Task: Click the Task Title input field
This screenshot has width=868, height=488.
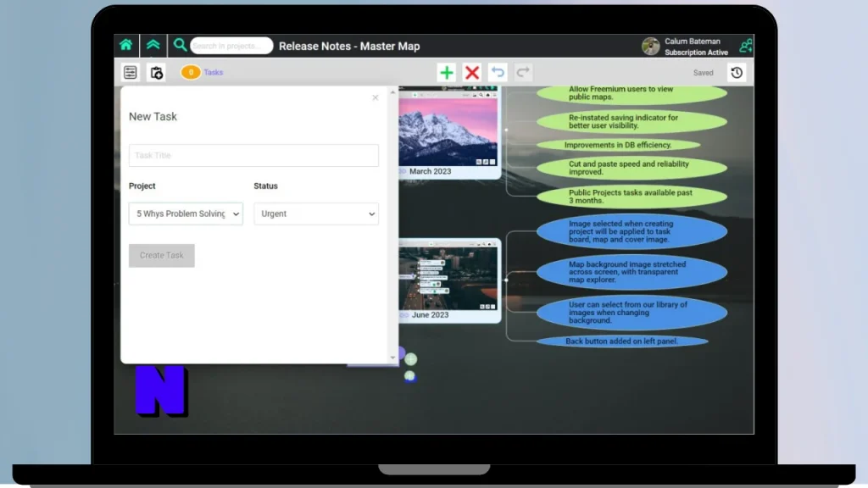Action: pos(253,156)
